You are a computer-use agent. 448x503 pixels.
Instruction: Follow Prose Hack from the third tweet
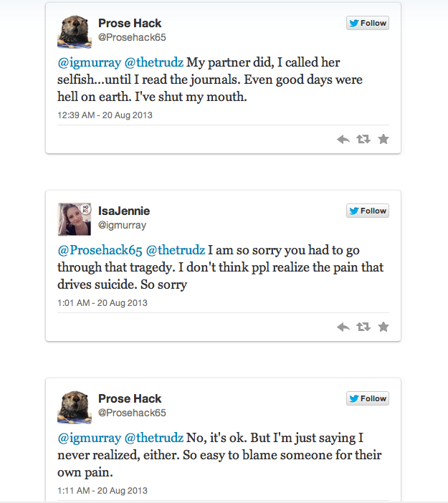coord(367,398)
